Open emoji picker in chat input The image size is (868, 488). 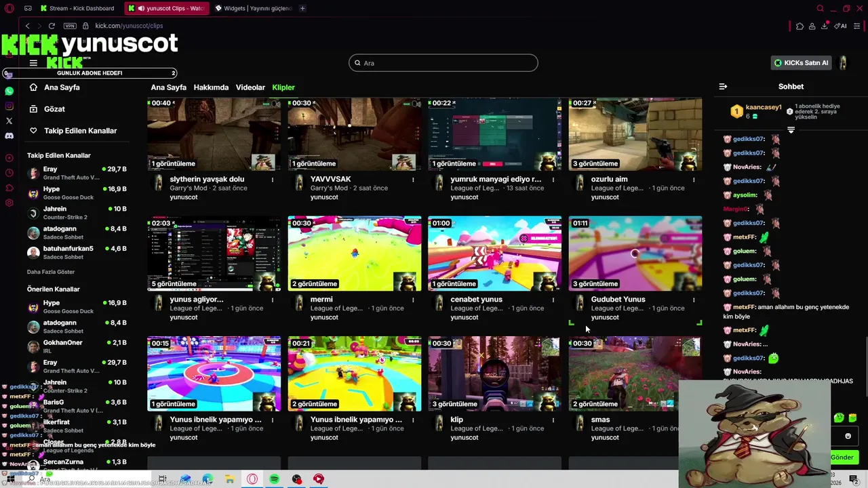click(848, 436)
